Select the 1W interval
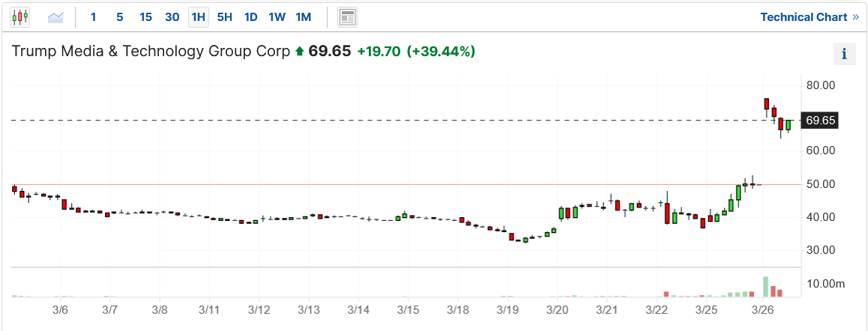The height and width of the screenshot is (331, 868). (x=277, y=17)
